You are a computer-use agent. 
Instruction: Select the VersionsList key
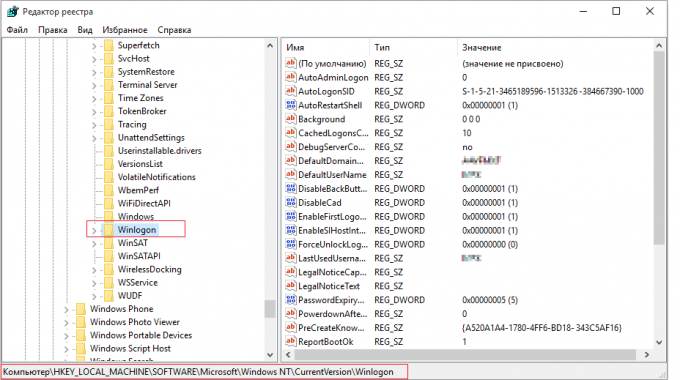coord(140,164)
